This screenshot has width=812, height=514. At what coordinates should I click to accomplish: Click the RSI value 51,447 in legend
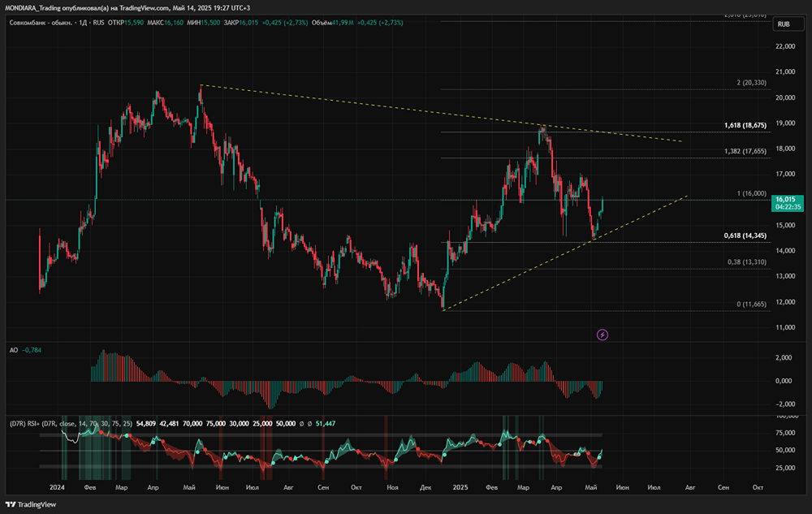pos(324,423)
